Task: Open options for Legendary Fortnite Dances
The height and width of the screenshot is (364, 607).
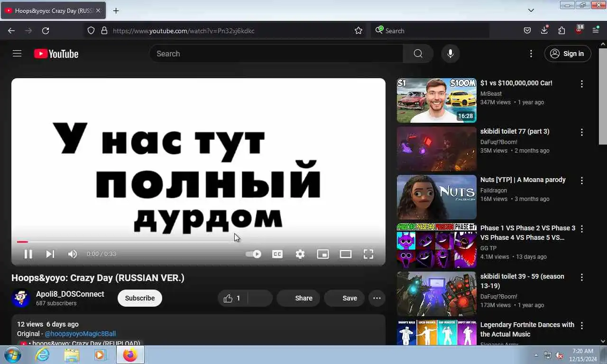Action: tap(582, 326)
